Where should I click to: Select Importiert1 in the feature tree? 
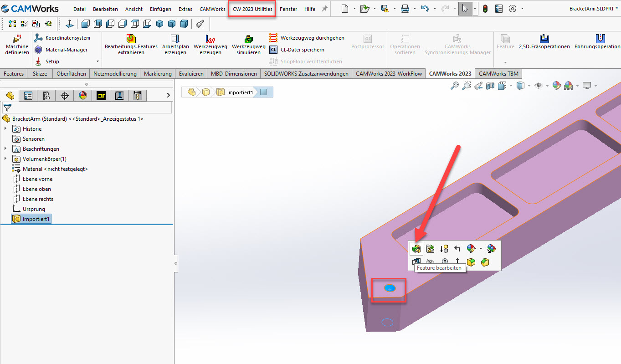pos(31,219)
